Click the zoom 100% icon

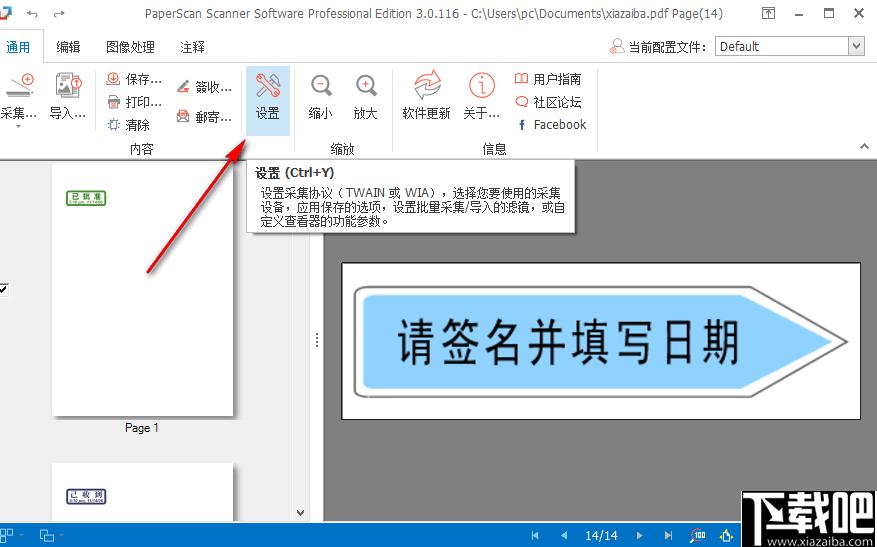coord(698,535)
